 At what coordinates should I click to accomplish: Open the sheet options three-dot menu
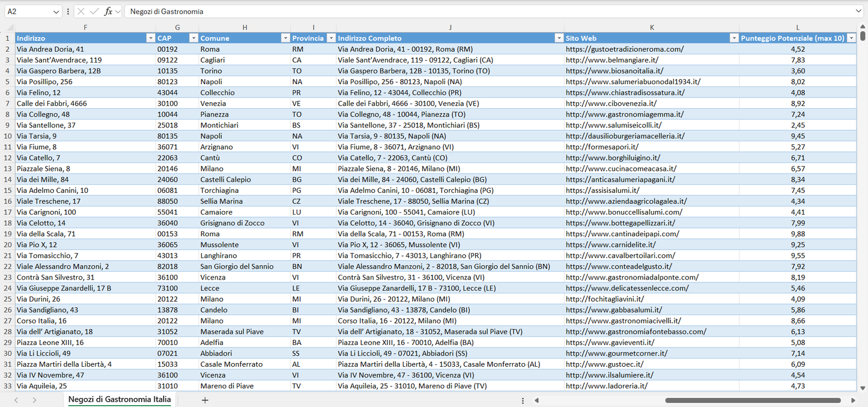[524, 400]
